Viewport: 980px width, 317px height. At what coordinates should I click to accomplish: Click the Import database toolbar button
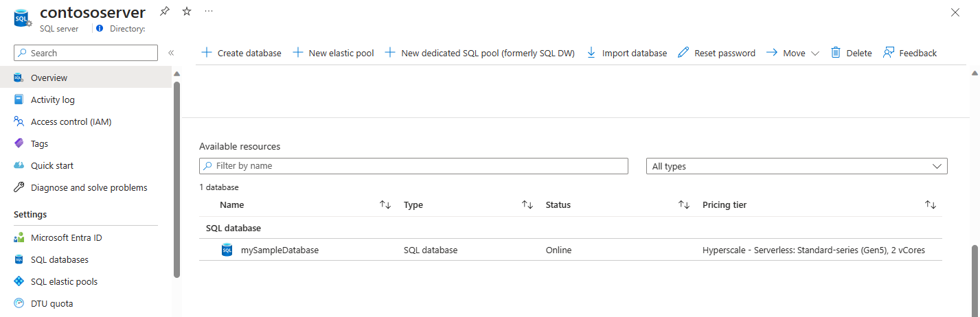626,53
